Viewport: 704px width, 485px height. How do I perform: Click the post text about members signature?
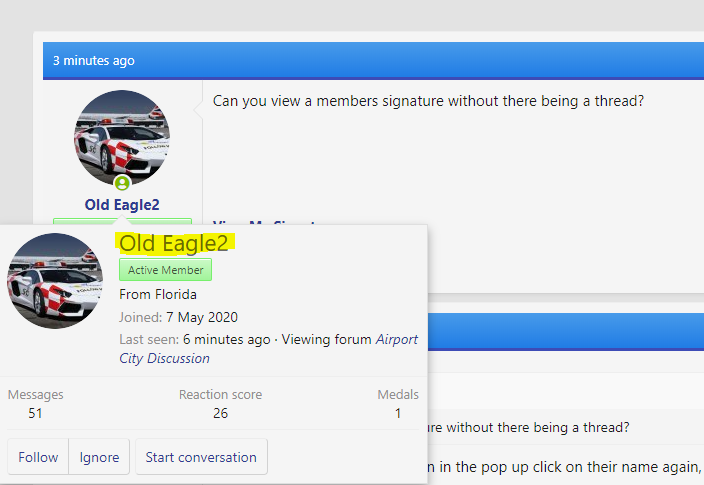click(x=428, y=101)
